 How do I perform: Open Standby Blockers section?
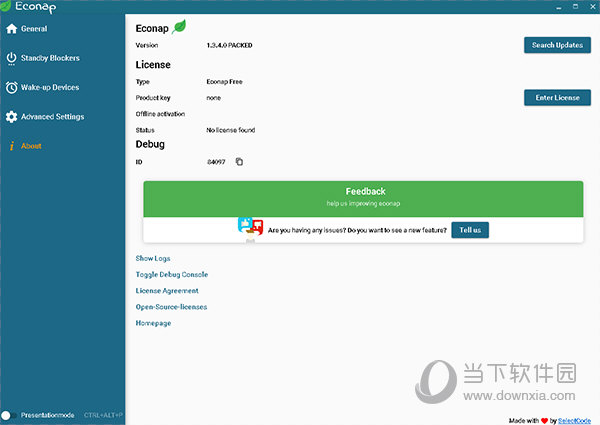pos(50,58)
